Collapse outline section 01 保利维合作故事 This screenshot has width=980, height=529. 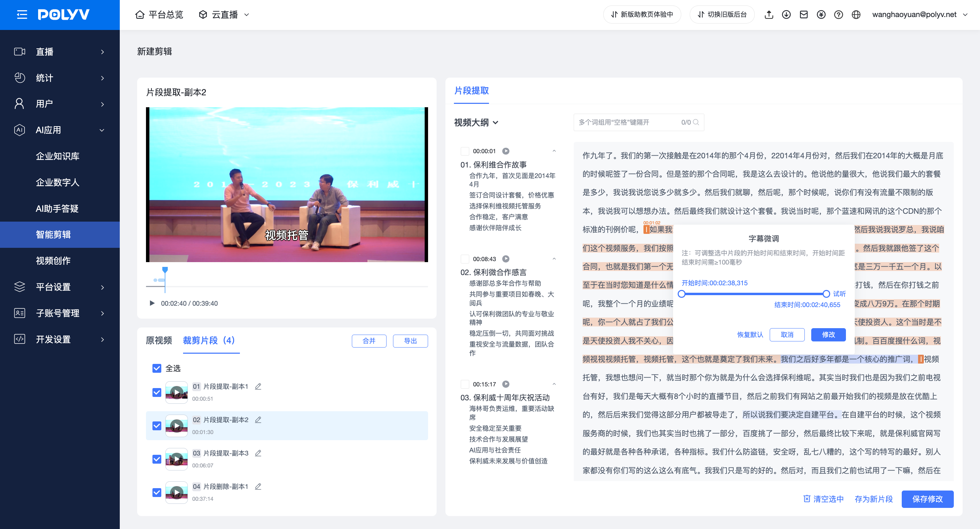coord(554,151)
